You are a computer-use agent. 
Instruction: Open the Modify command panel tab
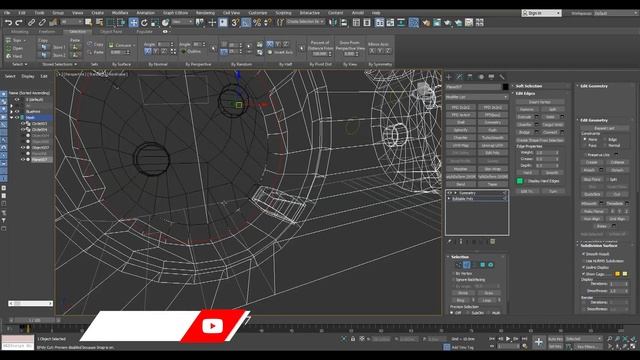pyautogui.click(x=460, y=77)
